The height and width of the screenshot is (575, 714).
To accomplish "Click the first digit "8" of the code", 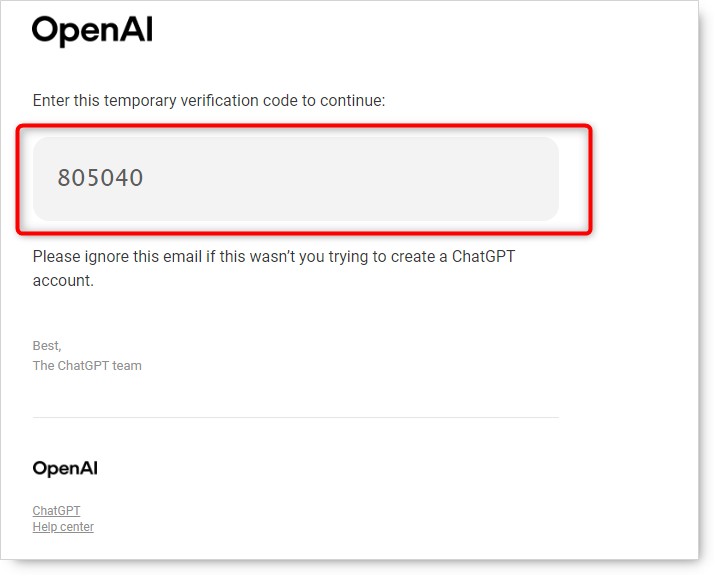I will 64,178.
